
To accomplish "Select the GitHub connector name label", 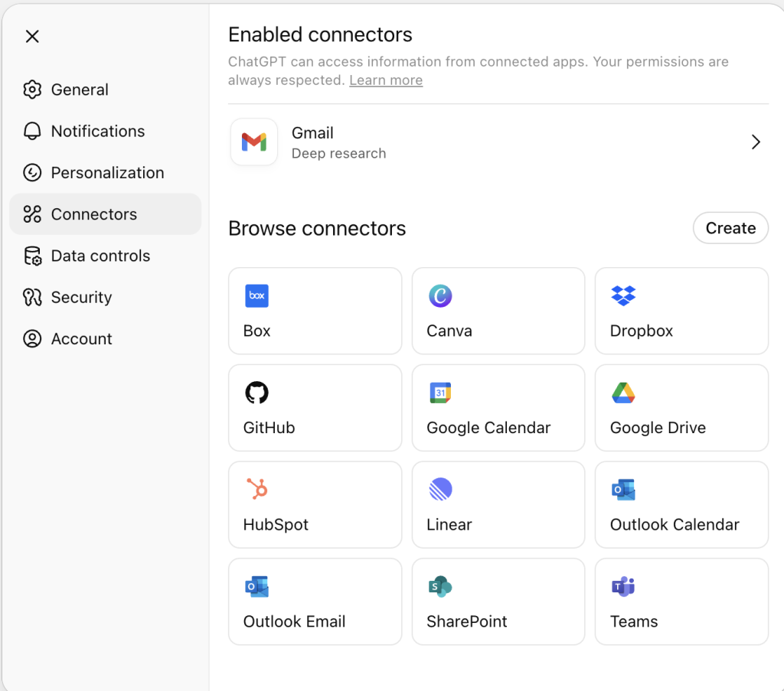I will (269, 428).
